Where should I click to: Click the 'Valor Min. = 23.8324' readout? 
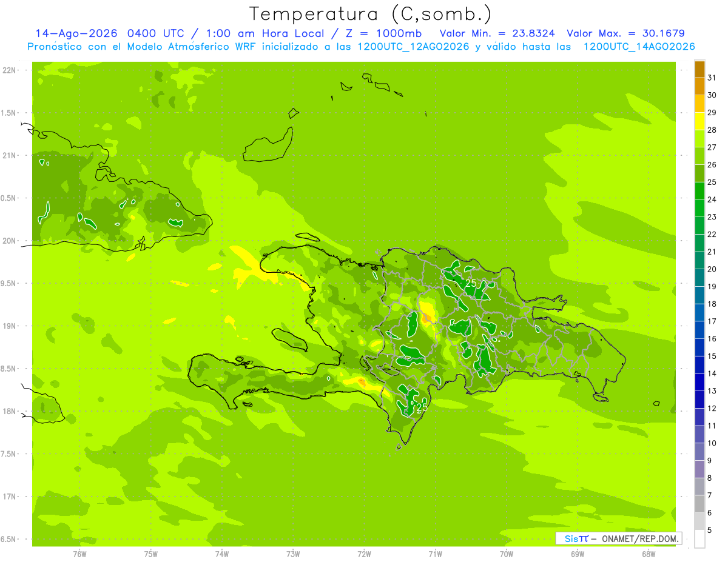pos(497,33)
